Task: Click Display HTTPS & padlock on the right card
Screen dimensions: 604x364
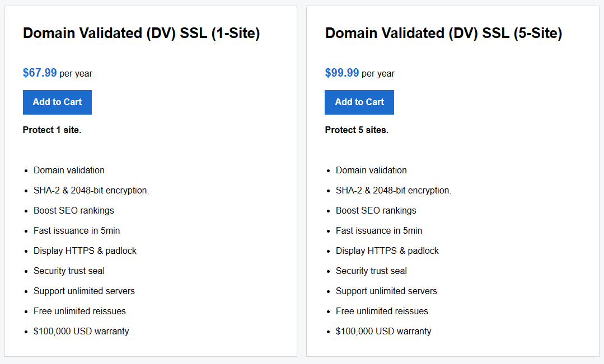Action: [x=387, y=250]
